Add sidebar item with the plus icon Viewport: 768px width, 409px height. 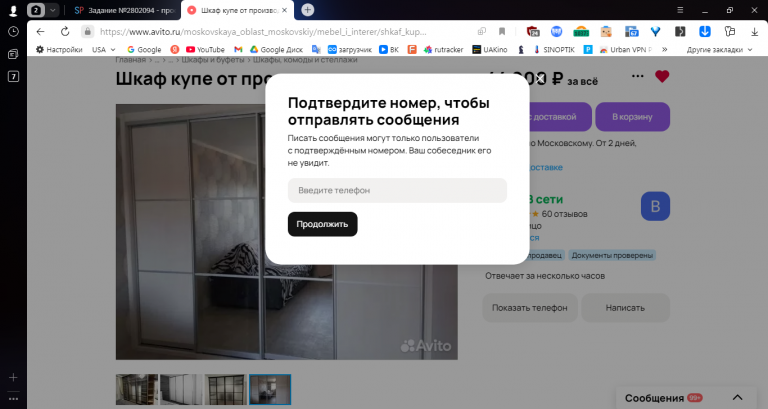[x=13, y=377]
